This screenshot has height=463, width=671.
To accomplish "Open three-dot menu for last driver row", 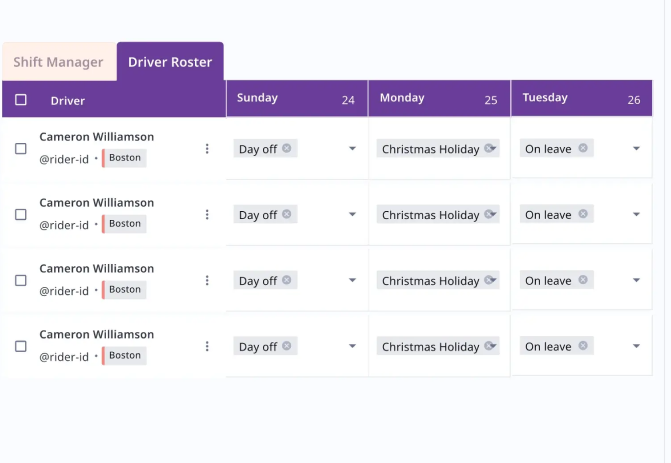I will click(x=207, y=347).
